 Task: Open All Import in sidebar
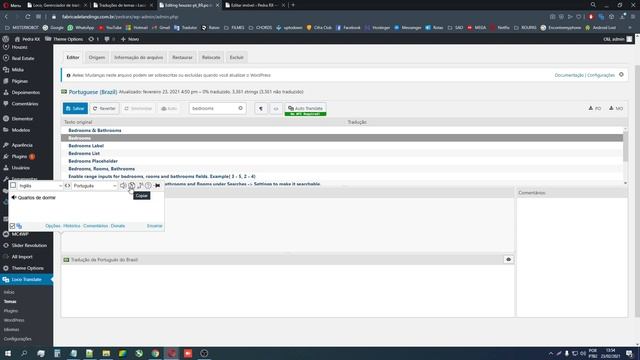22,257
